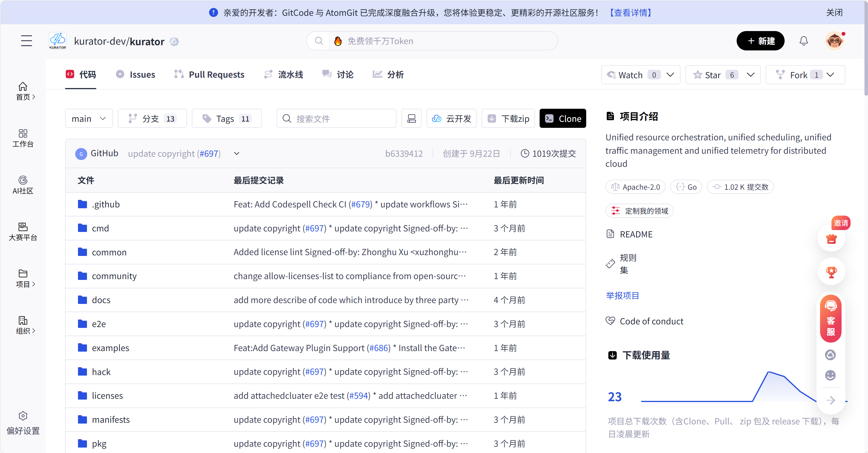Screen dimensions: 868x453
Task: Open the user avatar profile
Action: point(834,41)
